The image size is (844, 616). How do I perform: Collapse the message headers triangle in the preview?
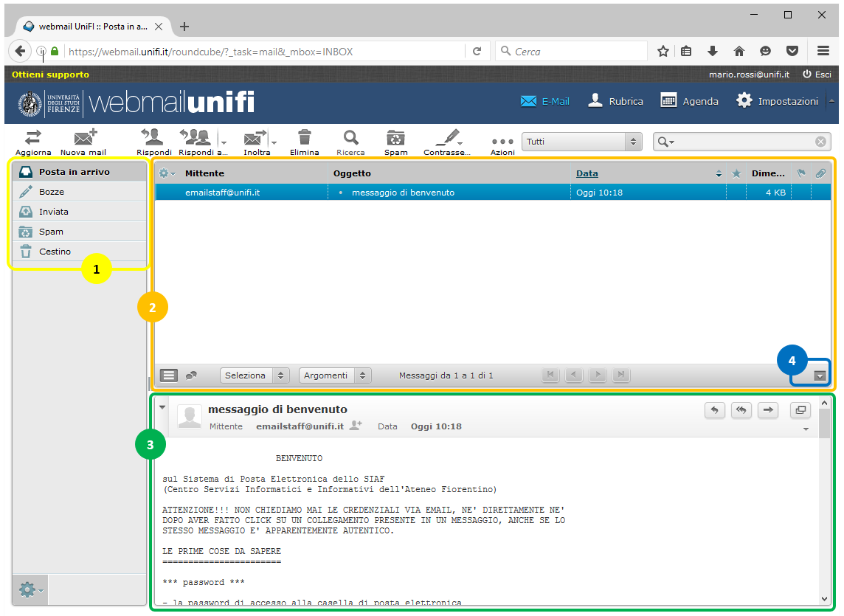coord(162,408)
